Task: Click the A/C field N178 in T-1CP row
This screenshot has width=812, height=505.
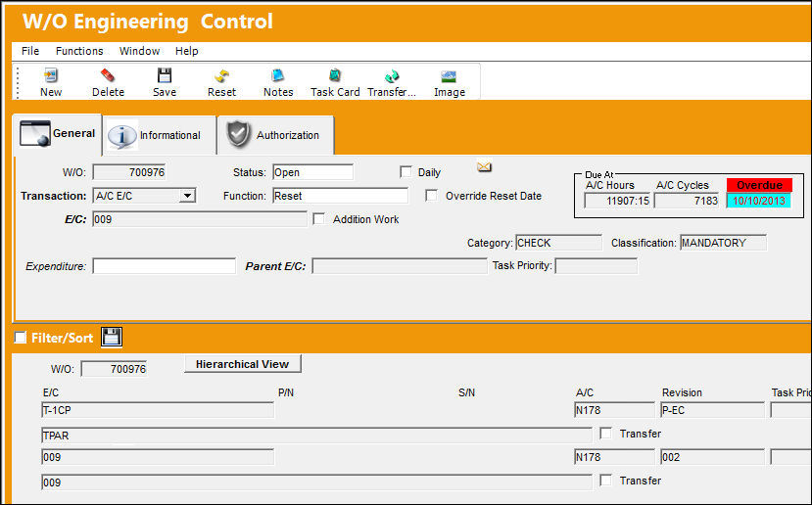Action: [614, 410]
